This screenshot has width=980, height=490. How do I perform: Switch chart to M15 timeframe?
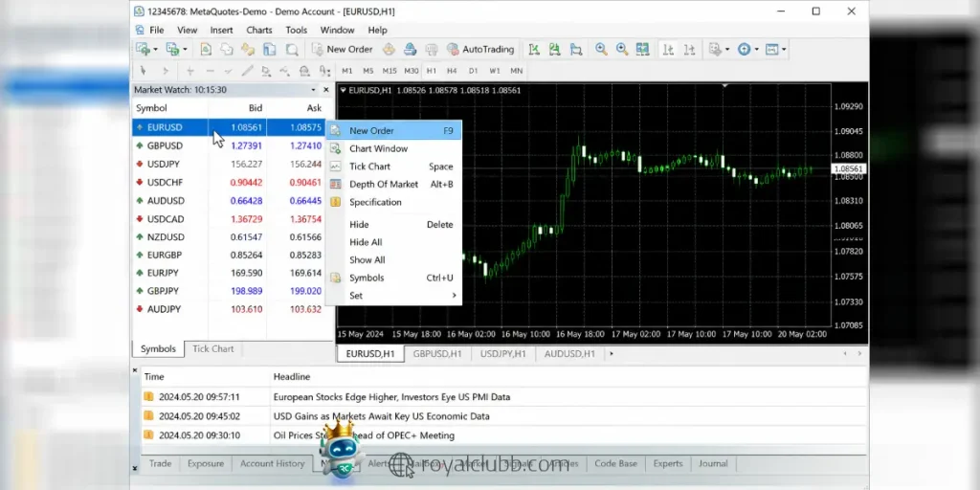coord(390,71)
